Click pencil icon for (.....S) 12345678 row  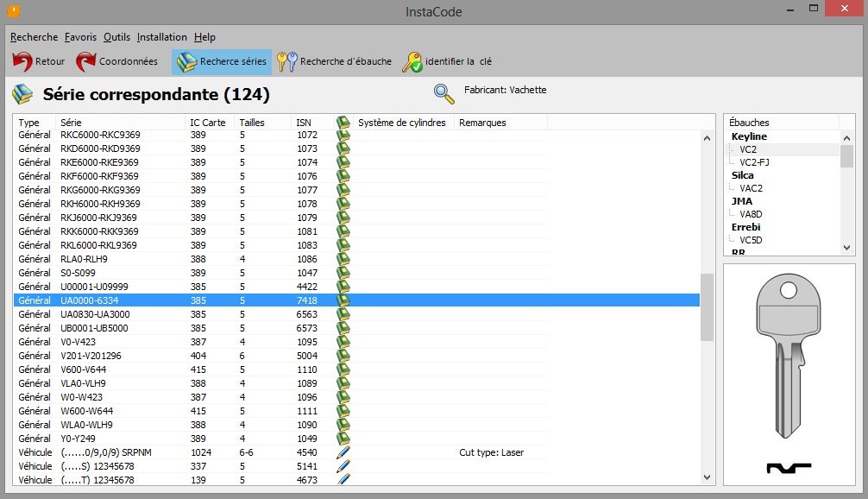343,466
